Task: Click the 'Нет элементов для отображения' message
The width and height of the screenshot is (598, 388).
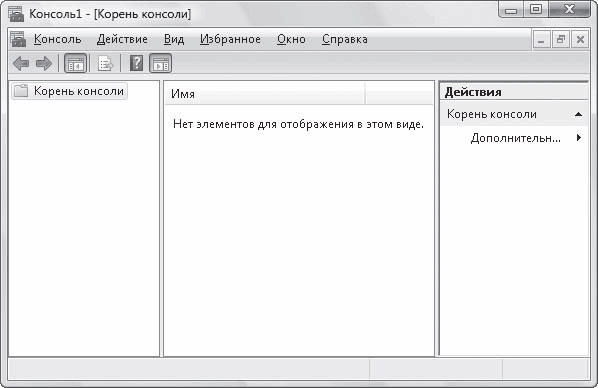Action: (x=298, y=124)
